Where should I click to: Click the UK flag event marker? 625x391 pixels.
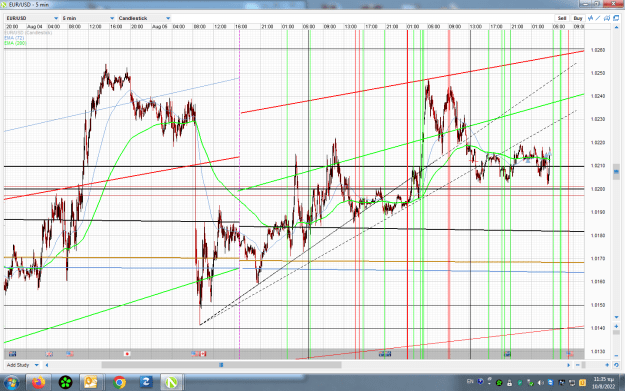click(49, 354)
